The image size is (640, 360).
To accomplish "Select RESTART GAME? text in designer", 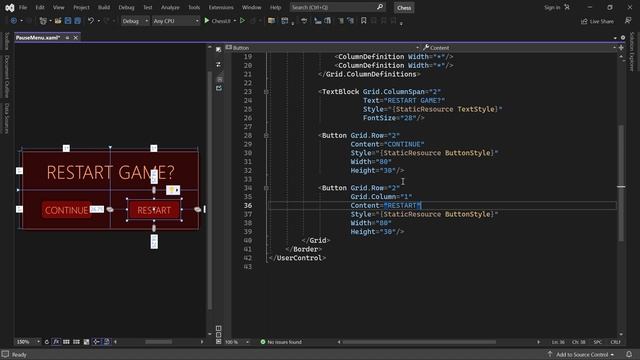I will click(x=110, y=172).
